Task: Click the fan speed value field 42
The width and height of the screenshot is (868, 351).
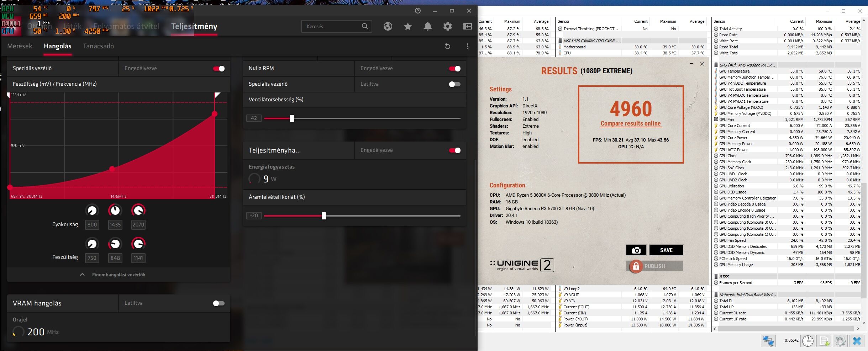Action: click(254, 118)
